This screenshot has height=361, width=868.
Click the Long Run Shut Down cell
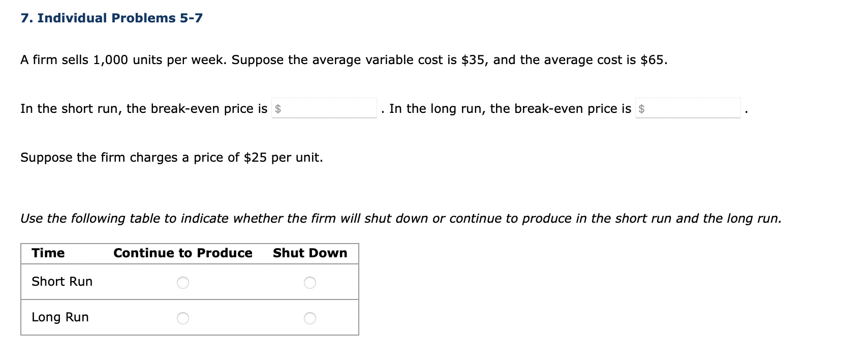(311, 318)
